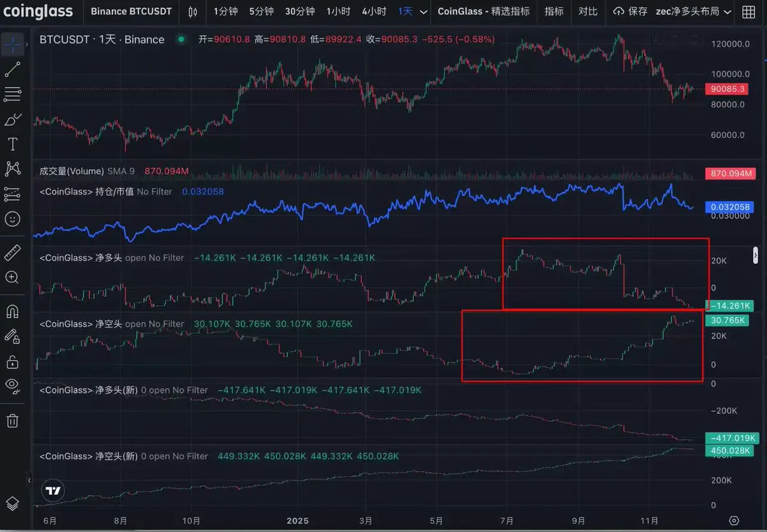Viewport: 767px width, 532px height.
Task: Click the TradingView logo badge
Action: [x=54, y=490]
